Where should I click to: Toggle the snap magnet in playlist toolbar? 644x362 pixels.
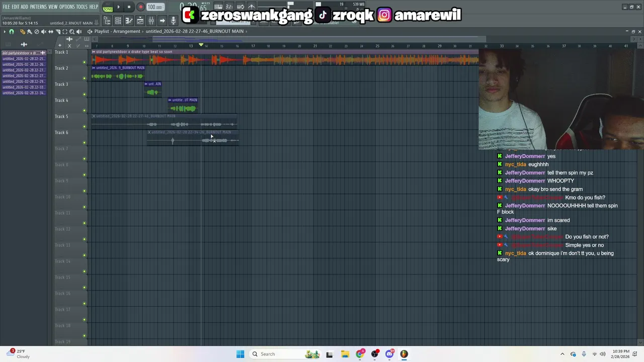pos(12,32)
